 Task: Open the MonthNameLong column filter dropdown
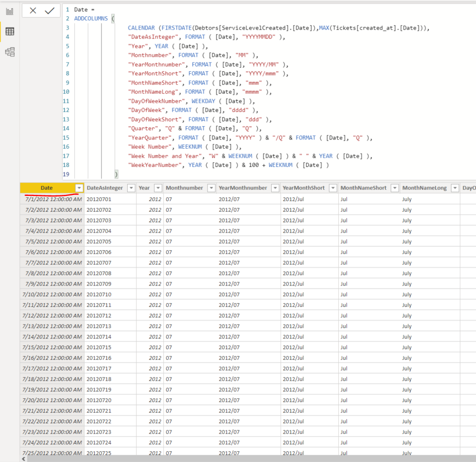pyautogui.click(x=455, y=188)
